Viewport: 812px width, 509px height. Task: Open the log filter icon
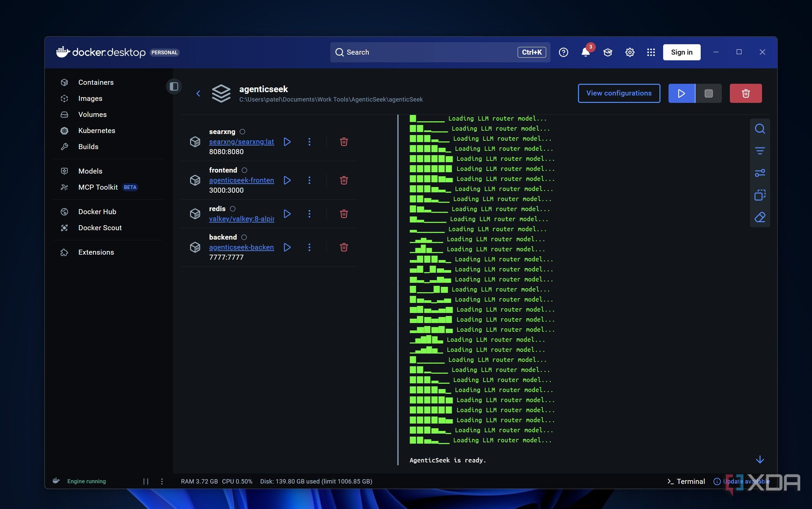(x=760, y=150)
